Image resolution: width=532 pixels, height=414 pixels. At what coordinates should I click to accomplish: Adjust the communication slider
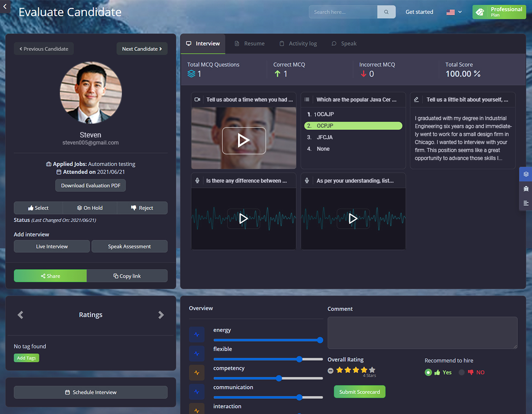coord(268,397)
